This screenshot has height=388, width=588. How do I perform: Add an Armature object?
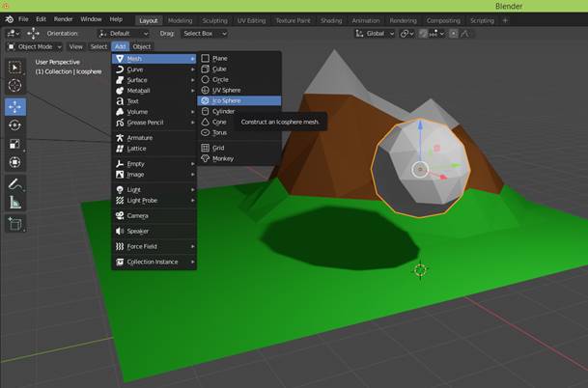click(x=154, y=138)
